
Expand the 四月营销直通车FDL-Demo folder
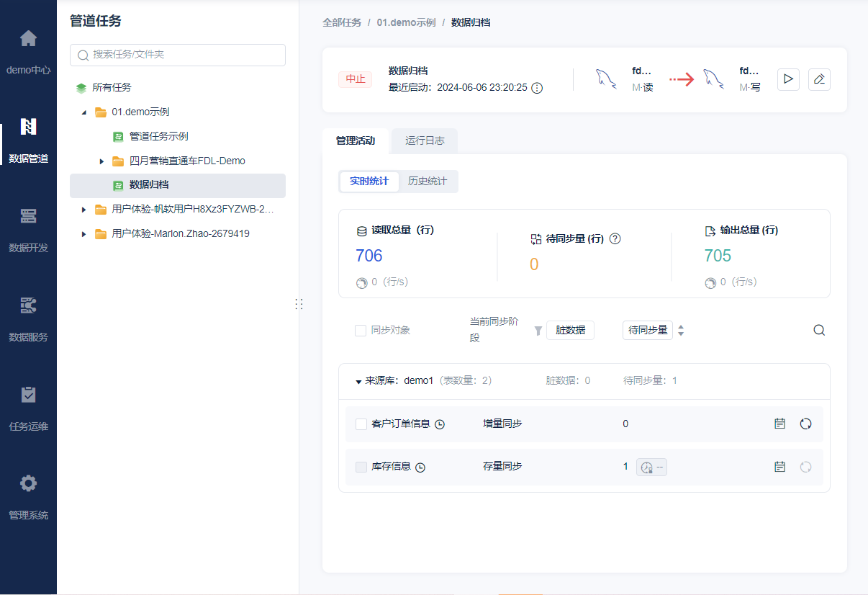[101, 161]
